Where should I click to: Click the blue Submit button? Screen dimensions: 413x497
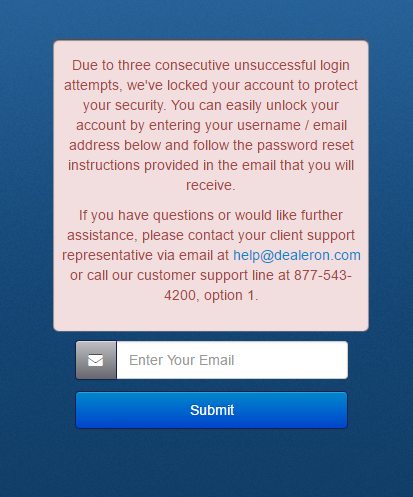[212, 410]
